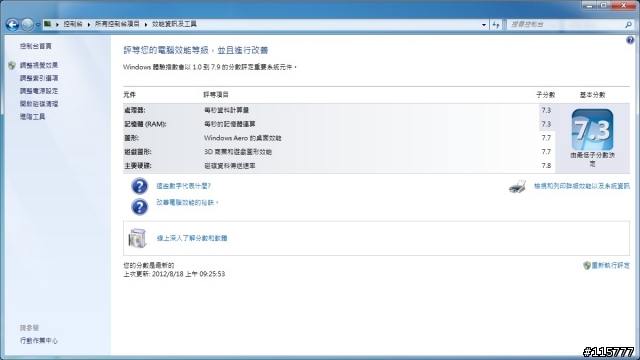Click the software box icon beside 線上深入了解分數和軟體

coord(137,238)
